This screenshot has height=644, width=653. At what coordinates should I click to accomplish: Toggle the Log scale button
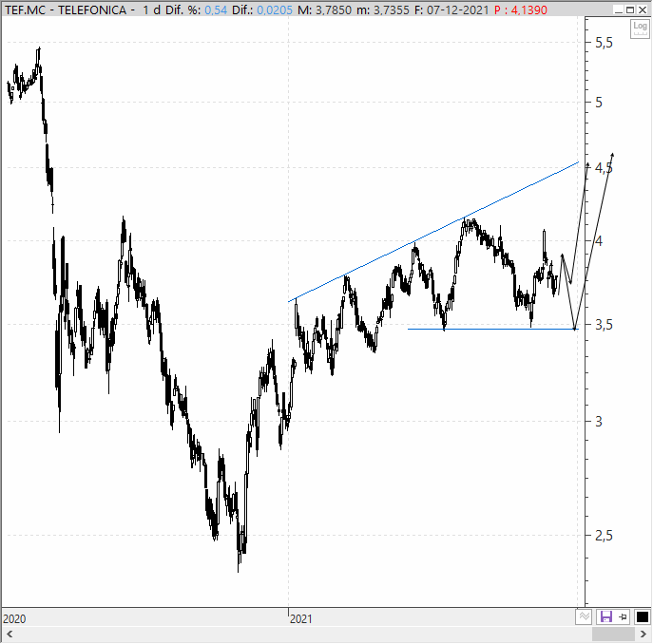640,28
